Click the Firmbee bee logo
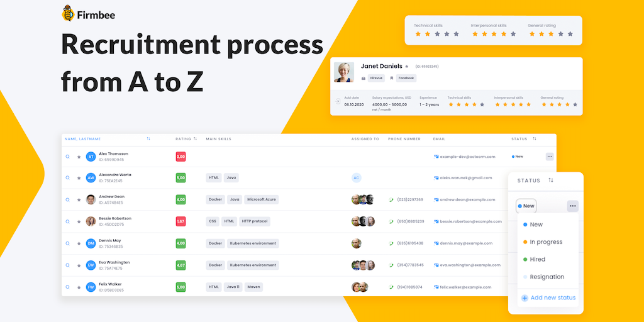The width and height of the screenshot is (644, 322). [68, 14]
